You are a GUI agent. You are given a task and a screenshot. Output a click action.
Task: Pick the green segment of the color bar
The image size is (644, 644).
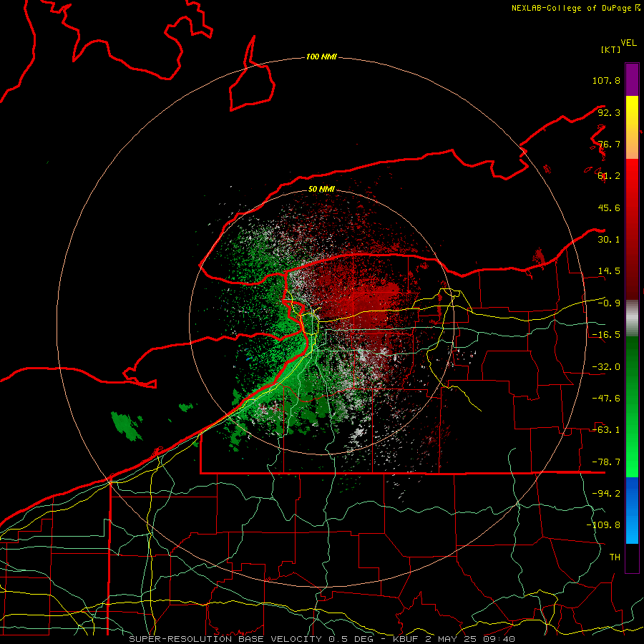point(632,407)
